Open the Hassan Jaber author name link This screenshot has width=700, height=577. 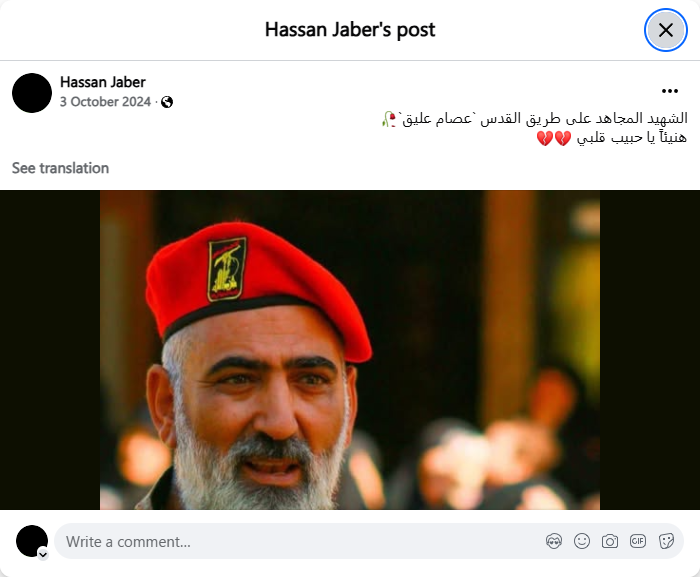click(103, 82)
